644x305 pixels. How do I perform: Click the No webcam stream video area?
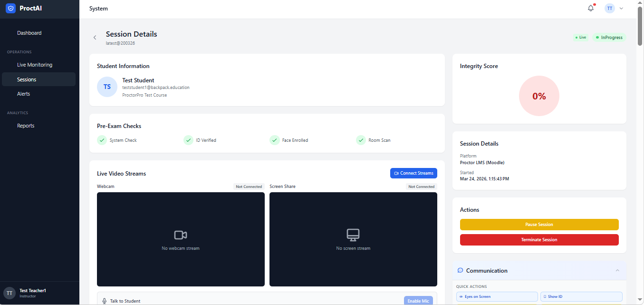tap(181, 239)
